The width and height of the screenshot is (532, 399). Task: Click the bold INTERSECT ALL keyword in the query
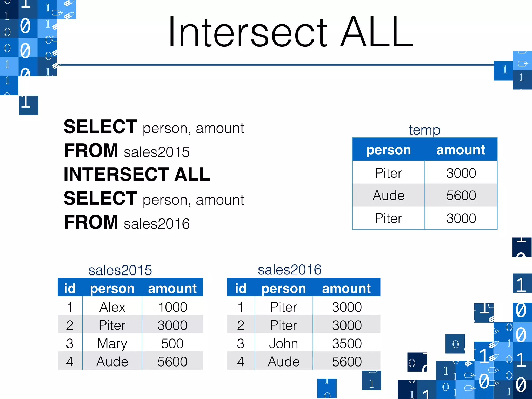(x=137, y=175)
